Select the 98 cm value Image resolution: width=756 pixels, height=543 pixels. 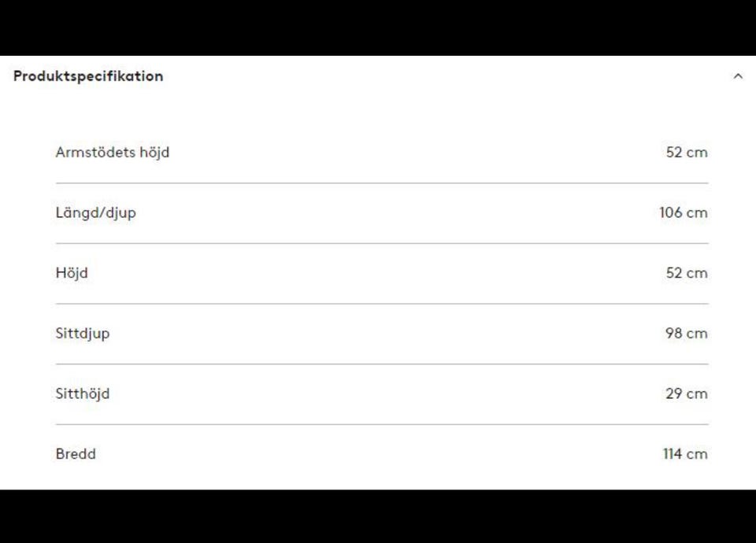click(687, 334)
